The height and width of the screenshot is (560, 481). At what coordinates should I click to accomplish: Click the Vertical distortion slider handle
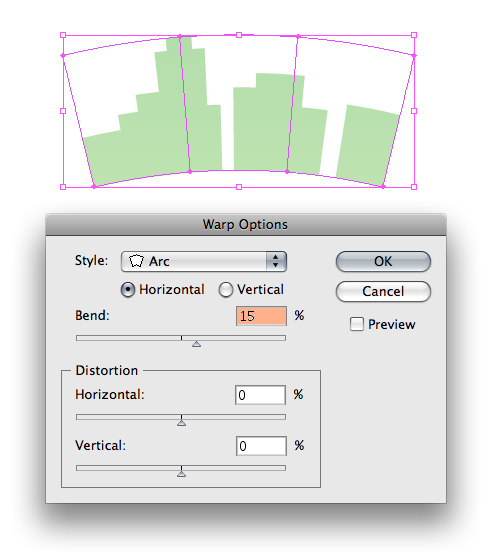(181, 474)
